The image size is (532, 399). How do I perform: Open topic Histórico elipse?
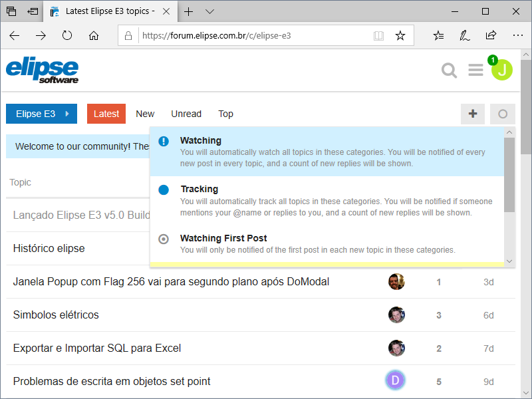pos(50,248)
